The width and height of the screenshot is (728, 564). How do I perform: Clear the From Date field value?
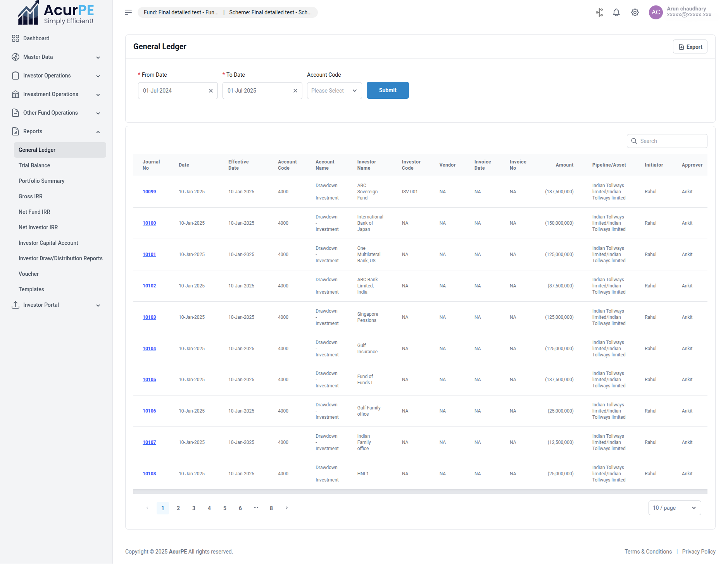coord(211,91)
